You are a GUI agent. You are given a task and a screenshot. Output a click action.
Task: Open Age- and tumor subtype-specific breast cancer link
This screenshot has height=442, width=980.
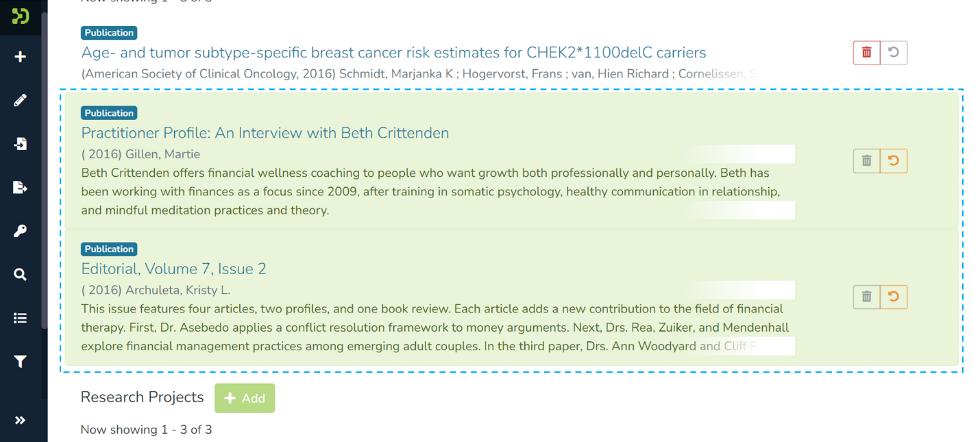tap(393, 53)
